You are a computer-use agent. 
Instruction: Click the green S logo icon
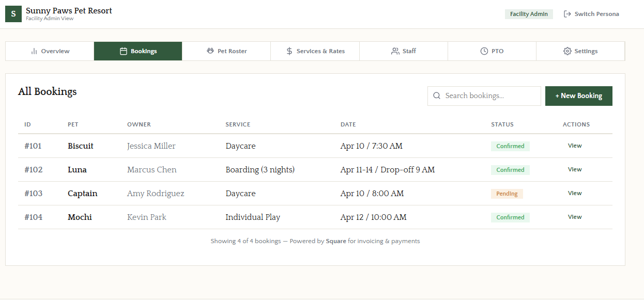point(13,14)
